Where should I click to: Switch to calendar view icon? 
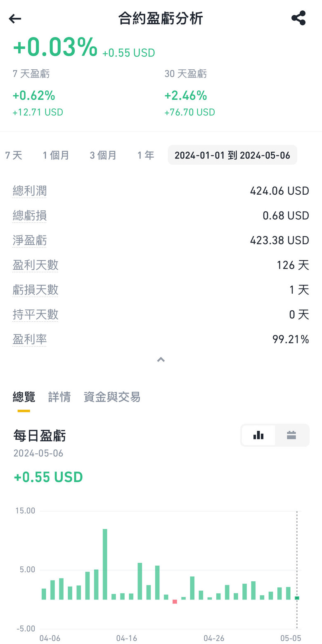291,435
